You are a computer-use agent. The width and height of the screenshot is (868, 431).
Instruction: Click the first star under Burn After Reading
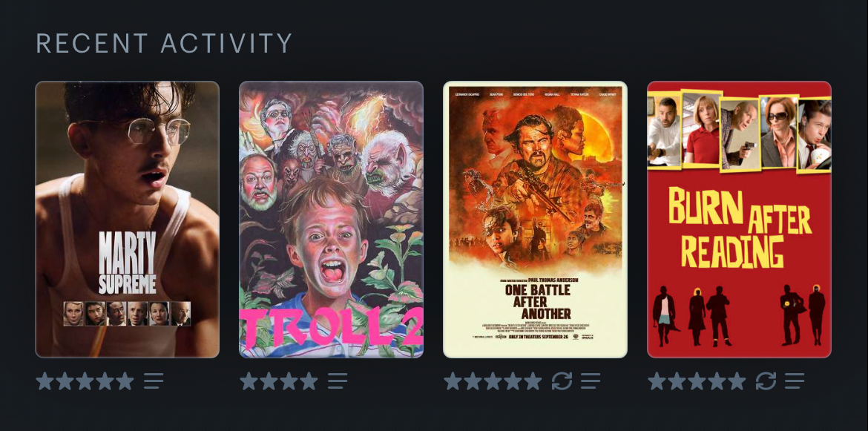(x=657, y=381)
